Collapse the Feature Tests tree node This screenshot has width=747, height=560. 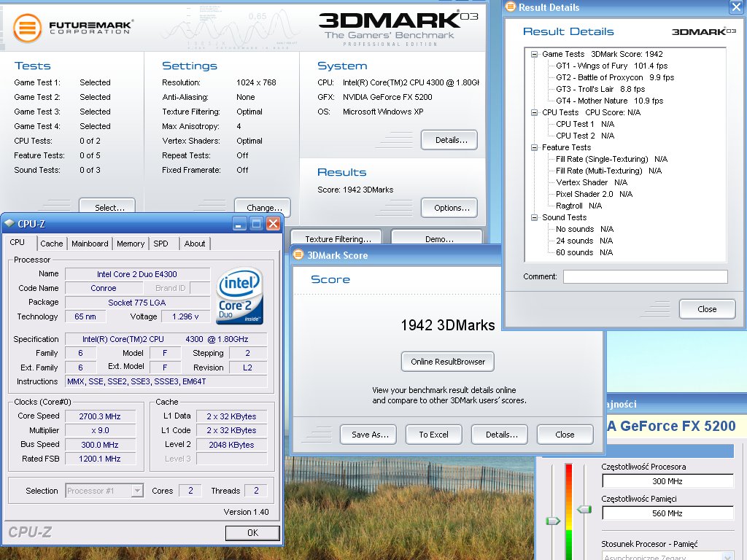[535, 147]
